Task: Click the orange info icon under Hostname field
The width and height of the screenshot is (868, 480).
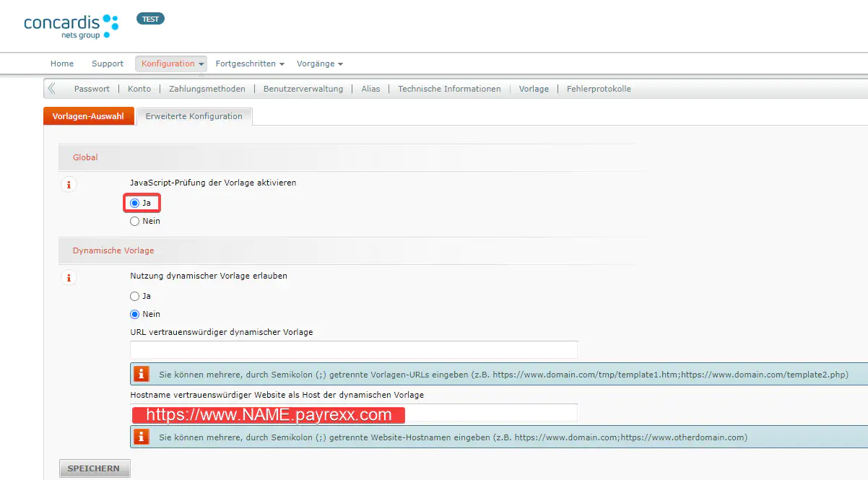Action: click(x=142, y=436)
